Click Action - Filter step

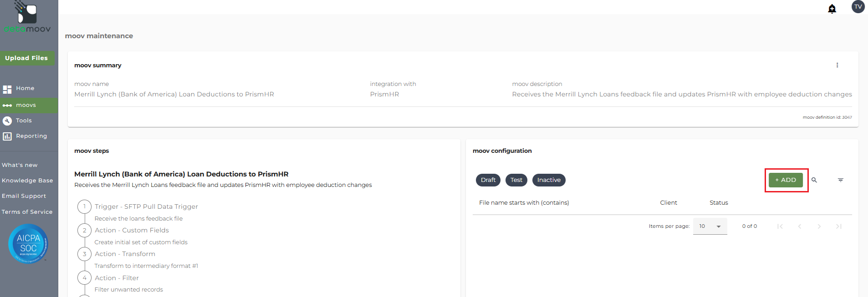[117, 278]
